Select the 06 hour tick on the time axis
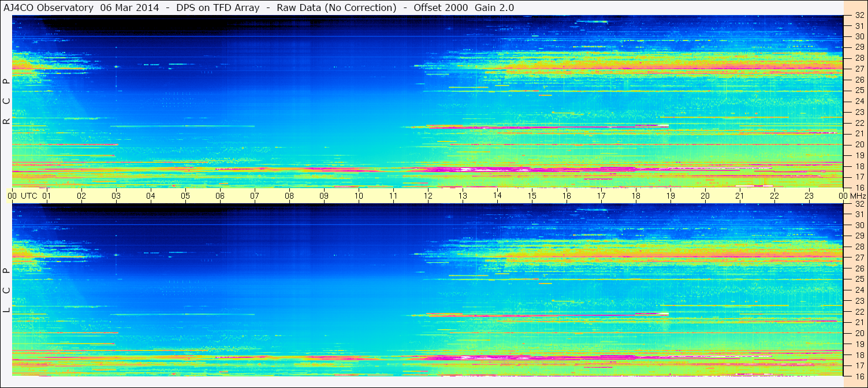Screen dimensions: 868x388 click(220, 196)
